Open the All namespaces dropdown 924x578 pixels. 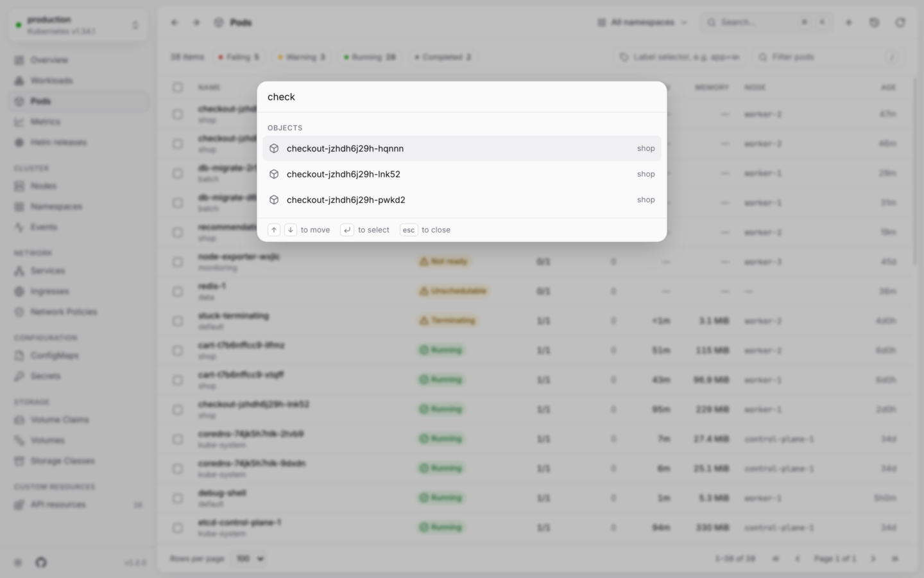tap(642, 22)
